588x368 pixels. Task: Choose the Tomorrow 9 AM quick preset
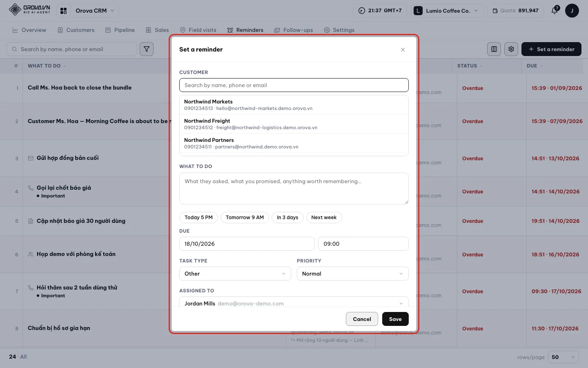tap(245, 218)
